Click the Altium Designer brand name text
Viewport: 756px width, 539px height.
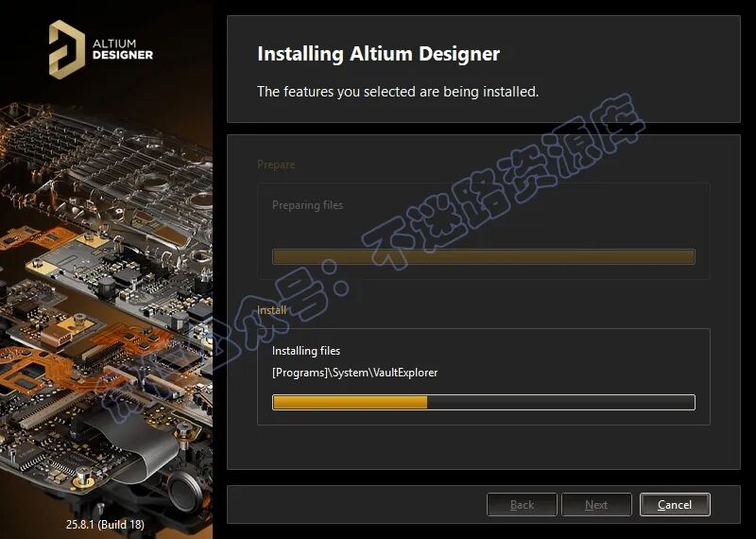[x=123, y=49]
